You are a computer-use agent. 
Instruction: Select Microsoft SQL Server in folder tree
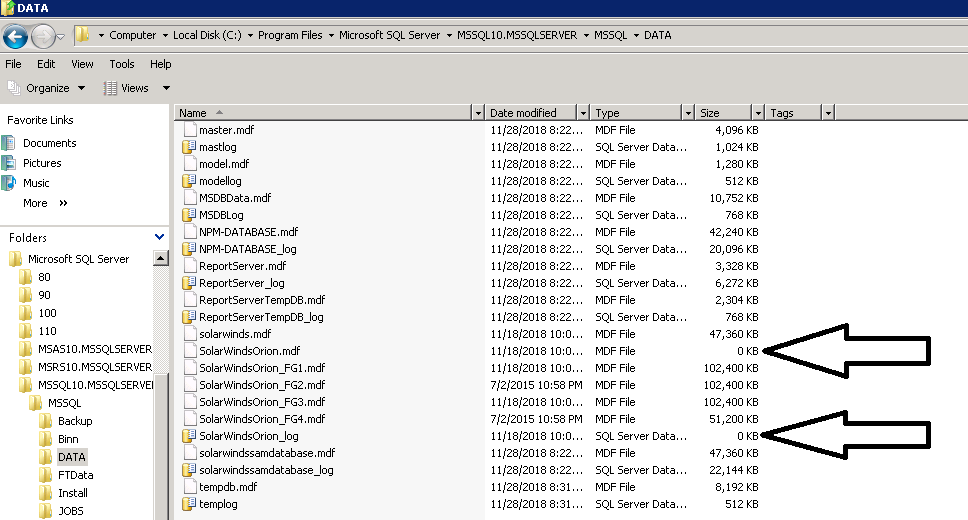(78, 259)
